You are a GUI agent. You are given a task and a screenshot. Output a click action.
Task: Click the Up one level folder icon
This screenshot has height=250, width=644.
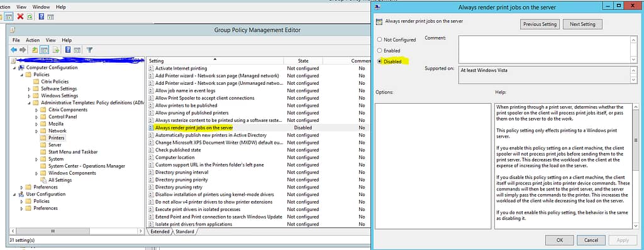click(35, 50)
